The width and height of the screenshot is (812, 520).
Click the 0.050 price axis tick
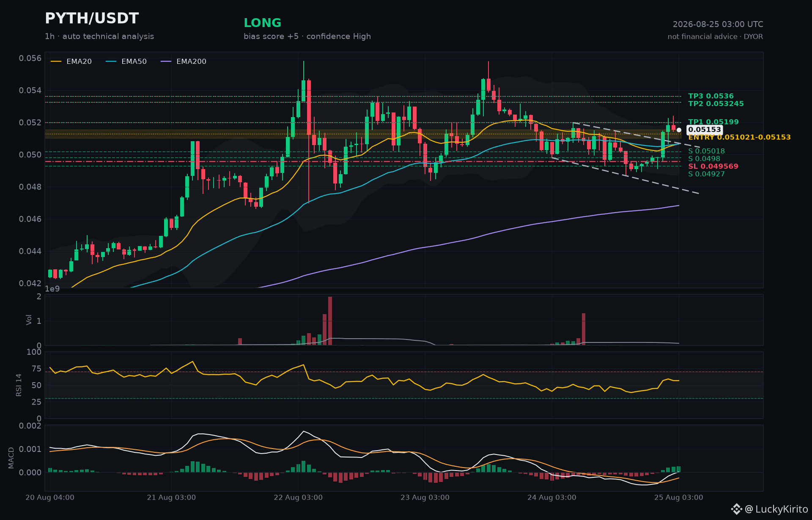point(30,155)
